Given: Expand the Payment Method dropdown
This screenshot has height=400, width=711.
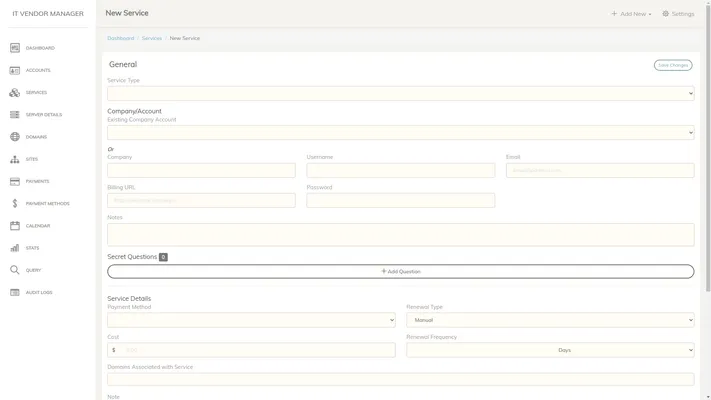Looking at the screenshot, I should click(x=251, y=320).
